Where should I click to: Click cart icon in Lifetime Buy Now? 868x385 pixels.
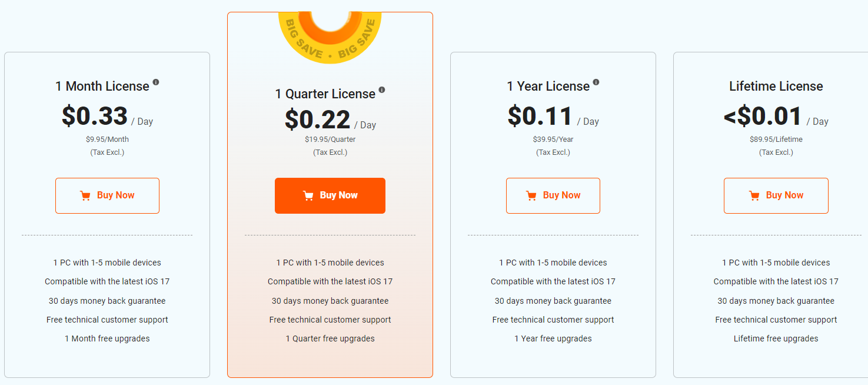754,195
